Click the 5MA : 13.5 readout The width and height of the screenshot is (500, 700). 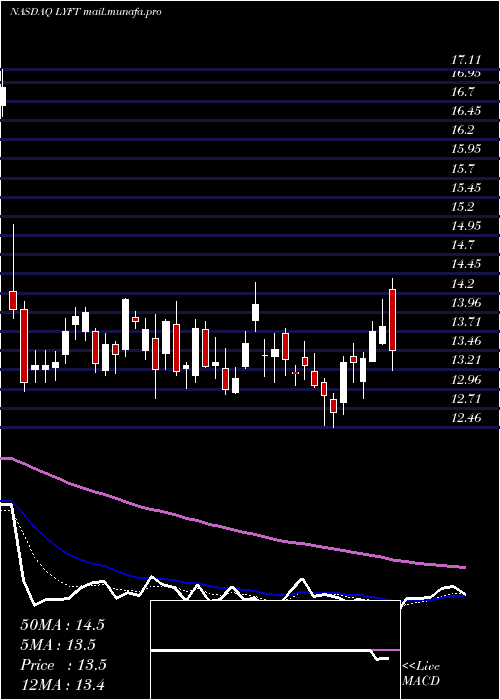coord(58,645)
